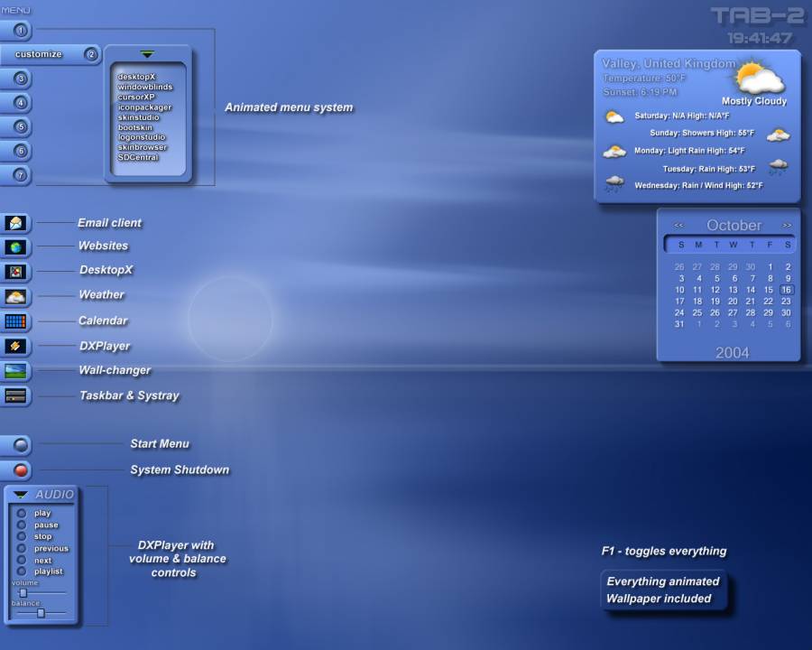Click the blue Start Menu button
Screen dimensions: 812x650
coord(22,445)
